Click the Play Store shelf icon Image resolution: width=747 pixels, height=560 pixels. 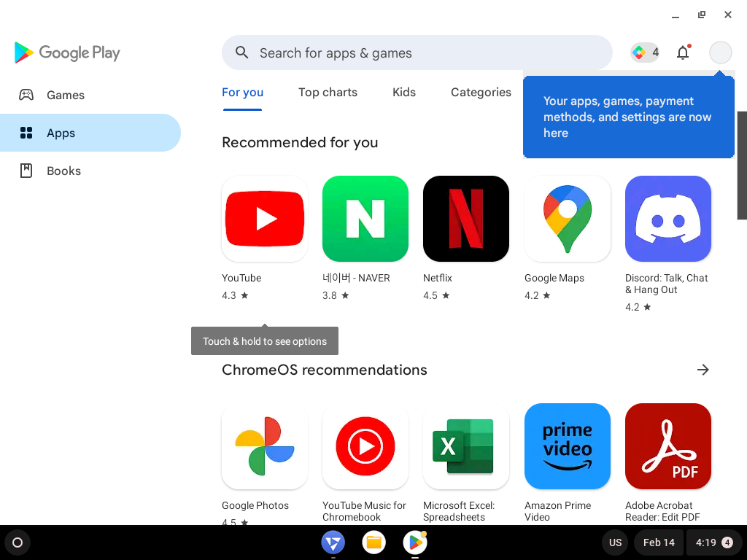[415, 542]
